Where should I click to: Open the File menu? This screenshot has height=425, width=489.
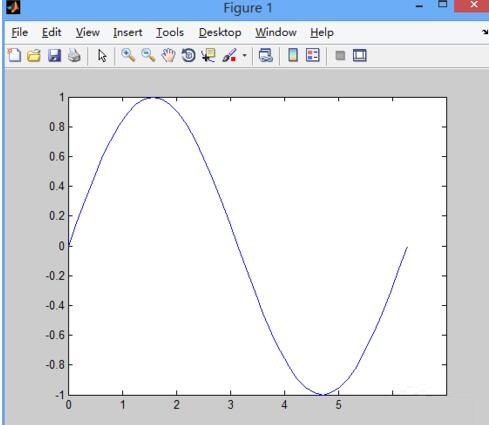[20, 32]
